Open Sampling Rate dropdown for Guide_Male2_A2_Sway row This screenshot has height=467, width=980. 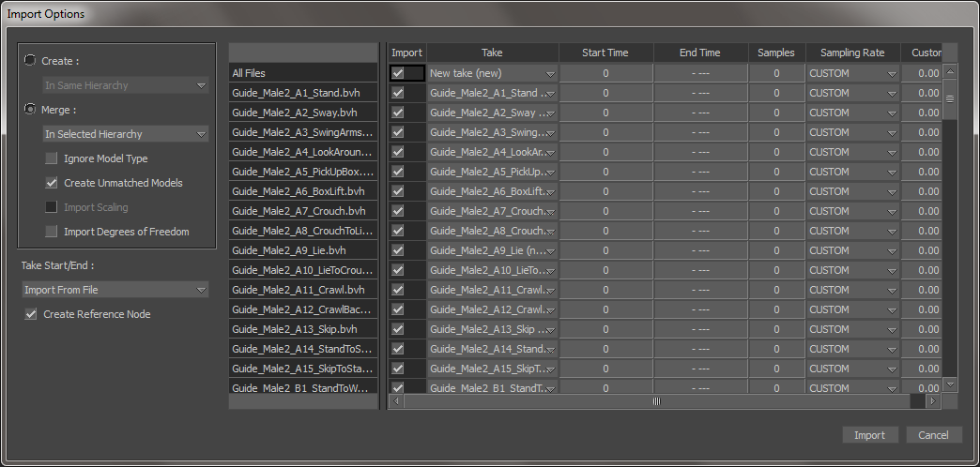pyautogui.click(x=853, y=113)
